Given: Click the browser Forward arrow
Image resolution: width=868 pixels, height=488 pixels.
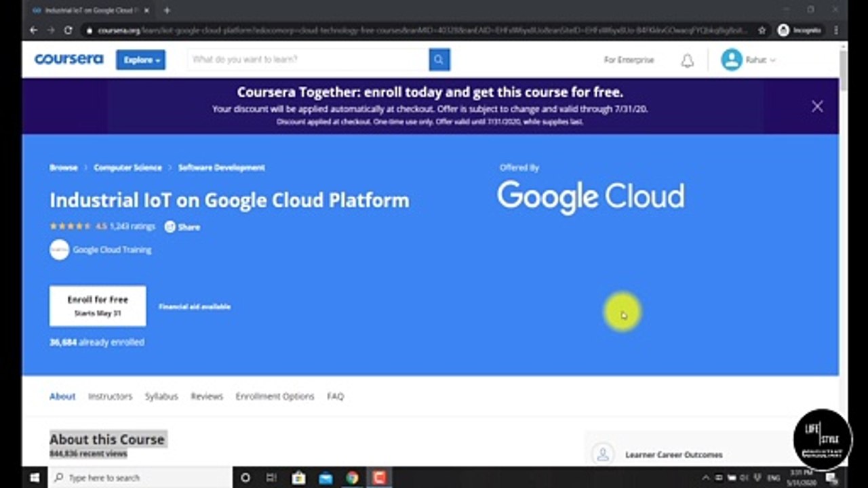Looking at the screenshot, I should coord(51,30).
